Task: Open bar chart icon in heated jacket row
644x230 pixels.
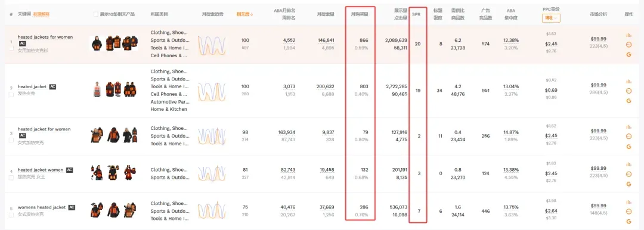Action: pos(628,81)
